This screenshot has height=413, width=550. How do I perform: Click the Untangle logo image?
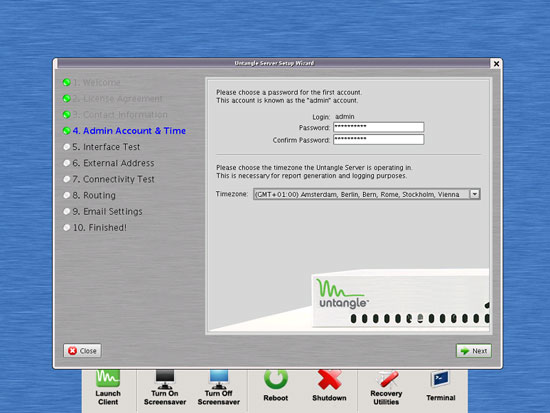343,294
